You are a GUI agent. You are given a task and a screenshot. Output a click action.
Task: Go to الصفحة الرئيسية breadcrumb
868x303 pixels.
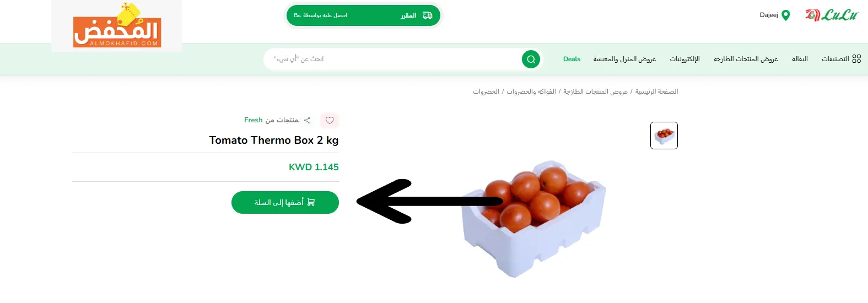[x=656, y=91]
